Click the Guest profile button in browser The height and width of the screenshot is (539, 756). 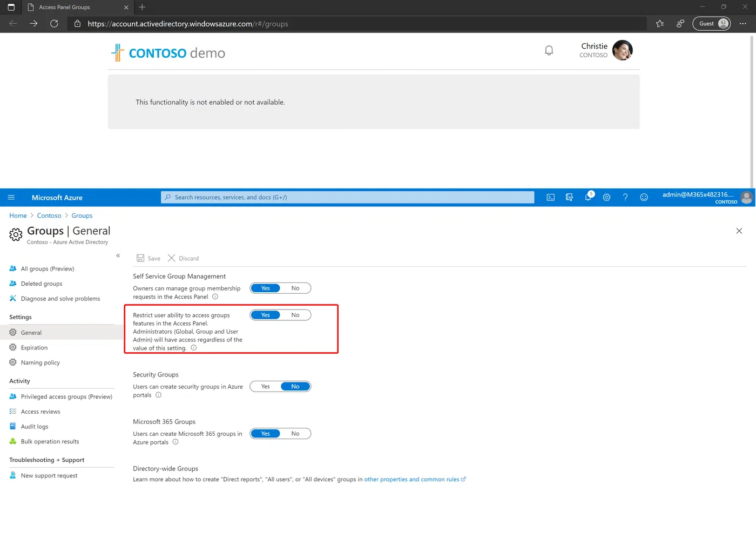pyautogui.click(x=712, y=24)
